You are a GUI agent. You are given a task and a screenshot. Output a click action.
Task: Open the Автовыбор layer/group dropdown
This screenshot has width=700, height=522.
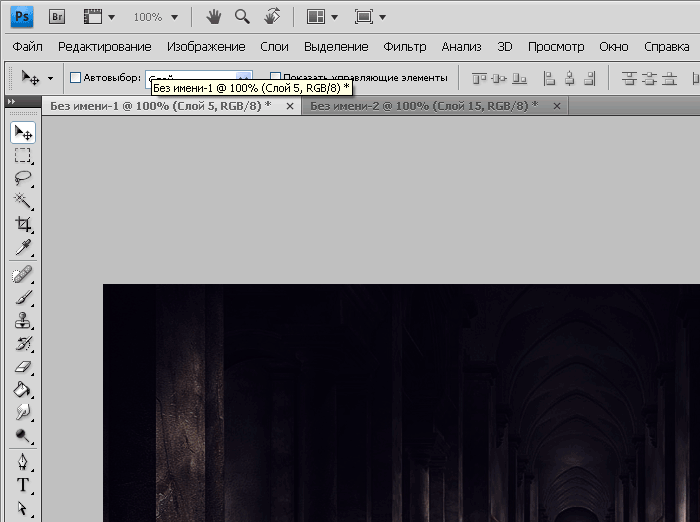click(x=243, y=77)
